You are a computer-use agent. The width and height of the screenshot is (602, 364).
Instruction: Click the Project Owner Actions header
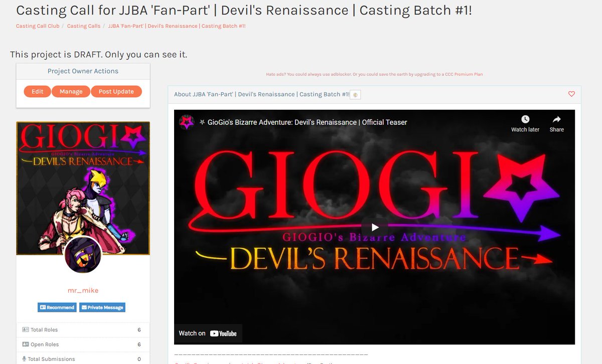83,71
